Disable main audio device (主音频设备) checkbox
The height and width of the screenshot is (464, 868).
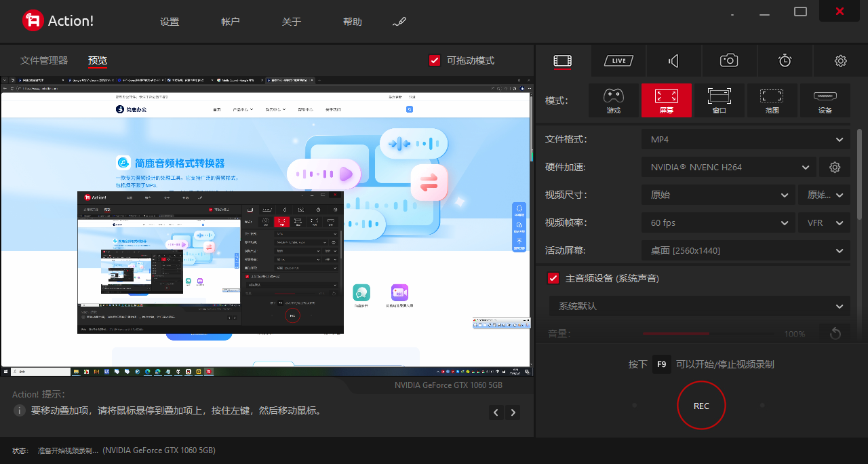click(553, 278)
